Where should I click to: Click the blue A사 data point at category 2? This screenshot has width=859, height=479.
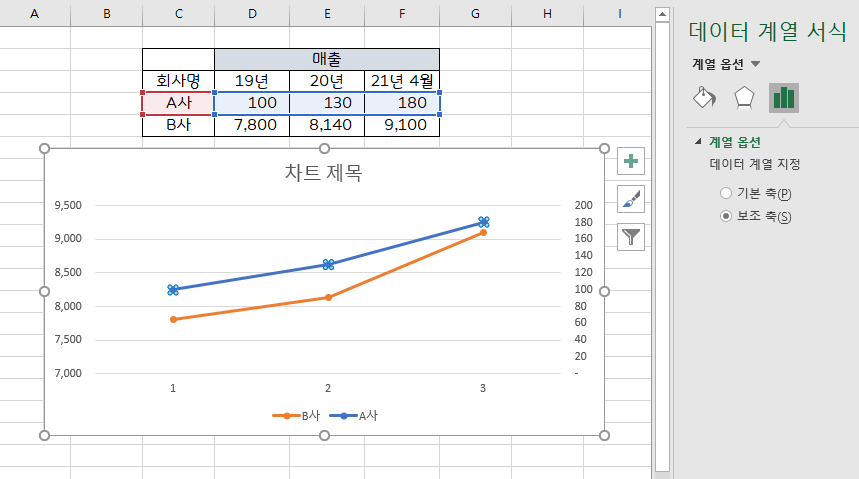tap(328, 265)
